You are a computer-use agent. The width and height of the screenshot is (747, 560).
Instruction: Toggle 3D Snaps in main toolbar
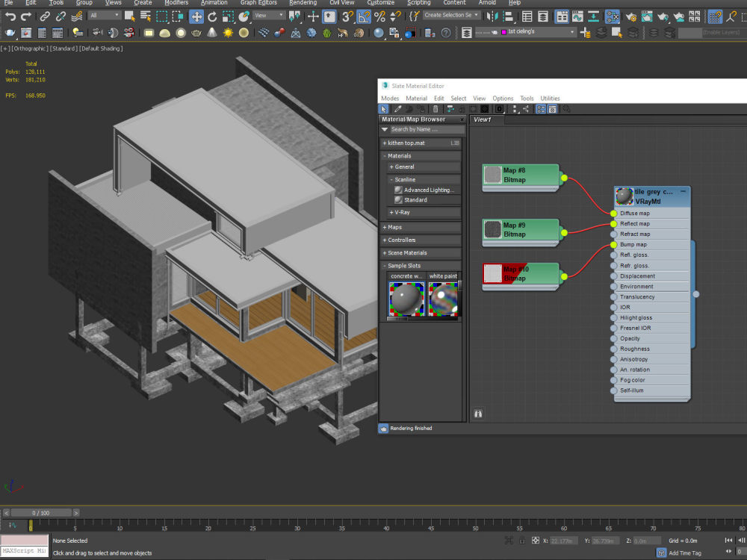[x=347, y=16]
